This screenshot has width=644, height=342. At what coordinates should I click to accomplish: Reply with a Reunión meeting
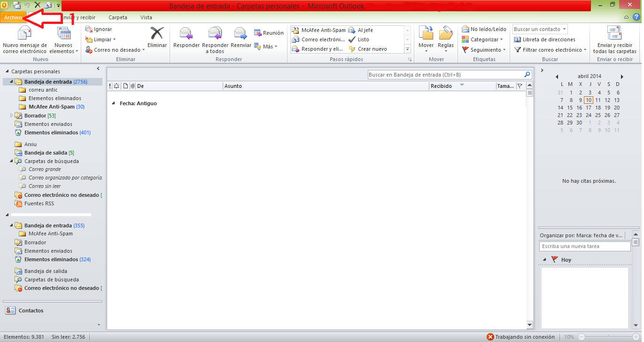[x=269, y=33]
